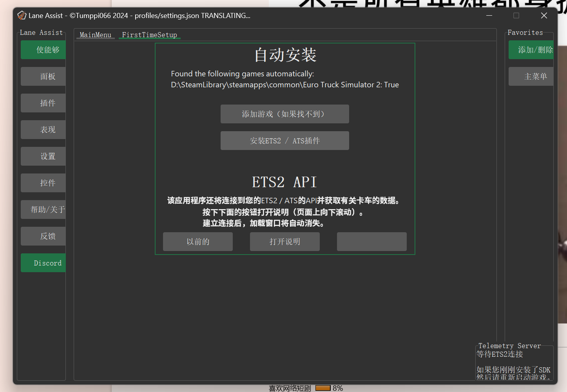Open the 帮助/关于 help section

(x=43, y=210)
